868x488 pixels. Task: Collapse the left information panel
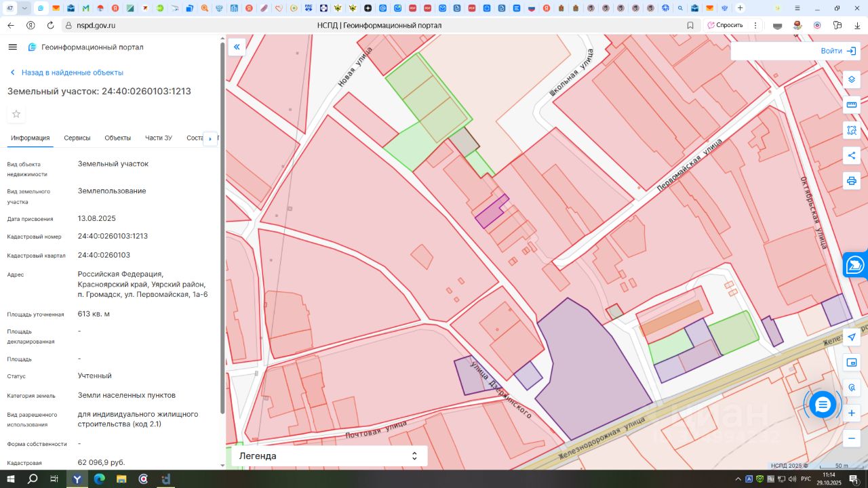237,47
